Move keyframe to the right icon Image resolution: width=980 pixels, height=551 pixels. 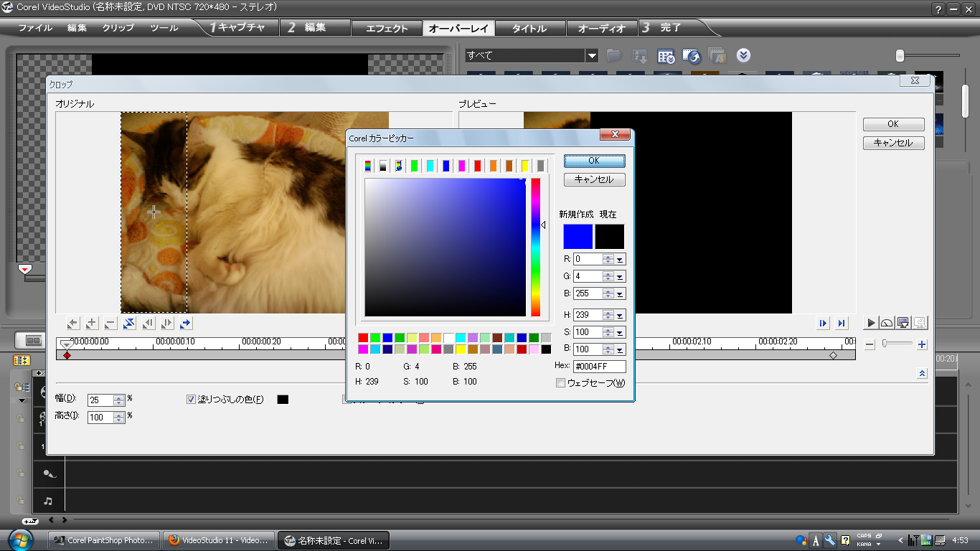166,324
